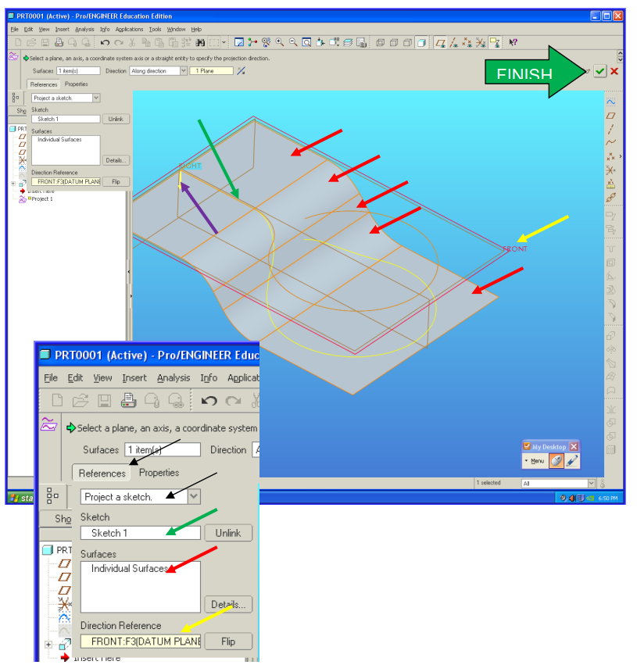The image size is (637, 672).
Task: Click the pen icon in My Desktop widget
Action: [x=572, y=461]
